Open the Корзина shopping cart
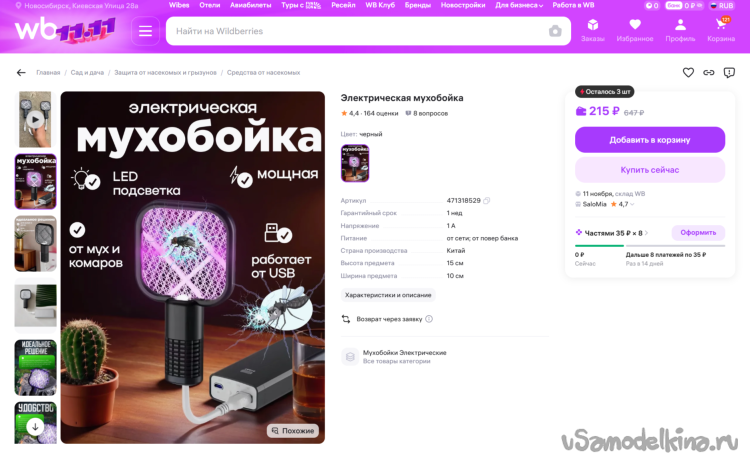The width and height of the screenshot is (750, 470). click(721, 30)
